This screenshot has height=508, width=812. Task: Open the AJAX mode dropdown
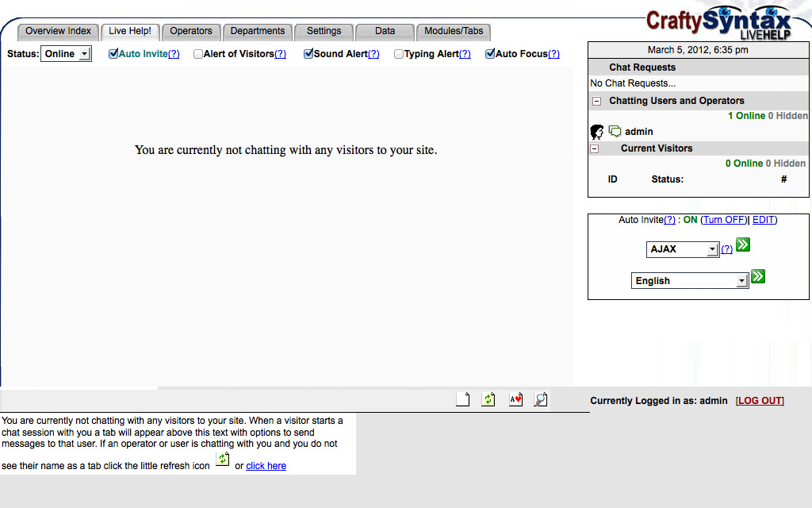[x=682, y=249]
